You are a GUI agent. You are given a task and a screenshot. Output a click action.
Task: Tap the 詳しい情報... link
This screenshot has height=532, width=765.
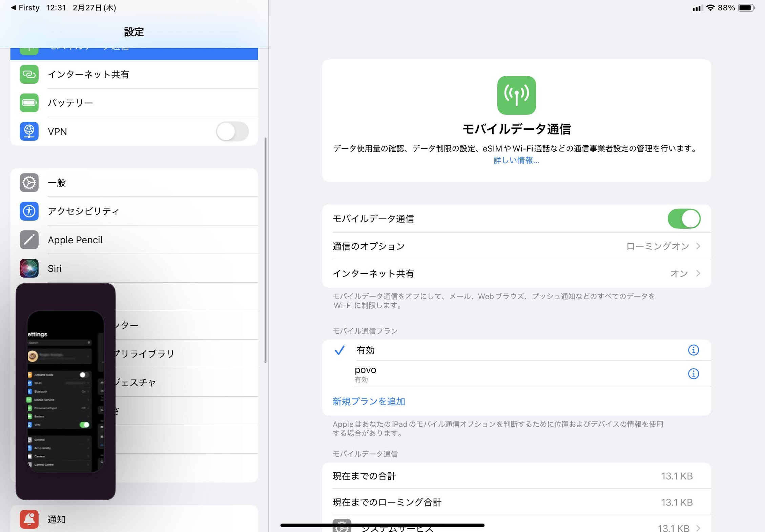[516, 160]
